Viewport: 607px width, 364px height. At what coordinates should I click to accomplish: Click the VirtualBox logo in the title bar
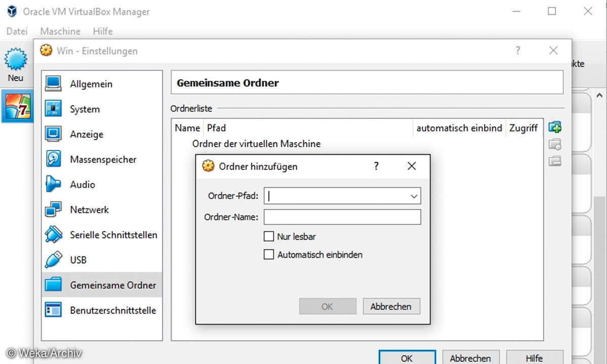point(11,11)
